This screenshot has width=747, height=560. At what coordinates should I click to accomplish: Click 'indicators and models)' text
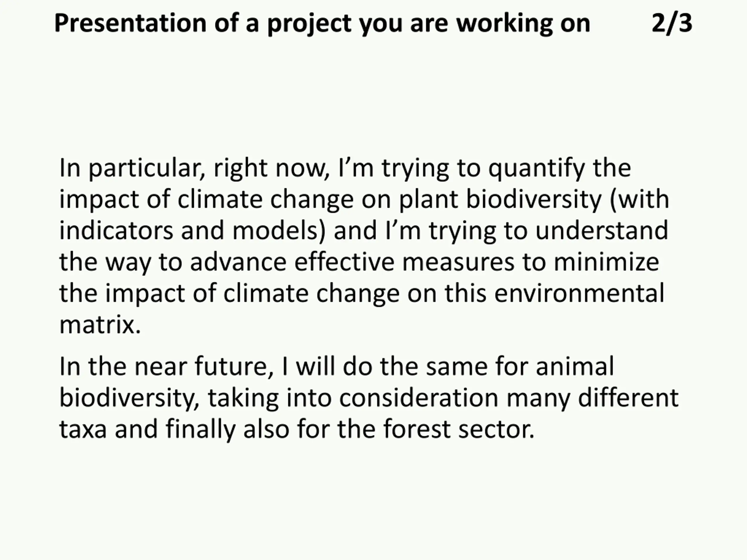(193, 230)
